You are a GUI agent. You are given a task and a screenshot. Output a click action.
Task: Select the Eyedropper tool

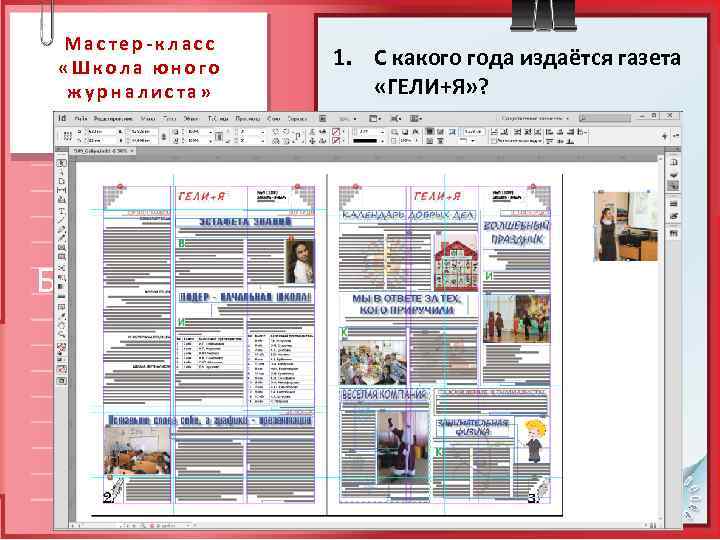click(61, 316)
